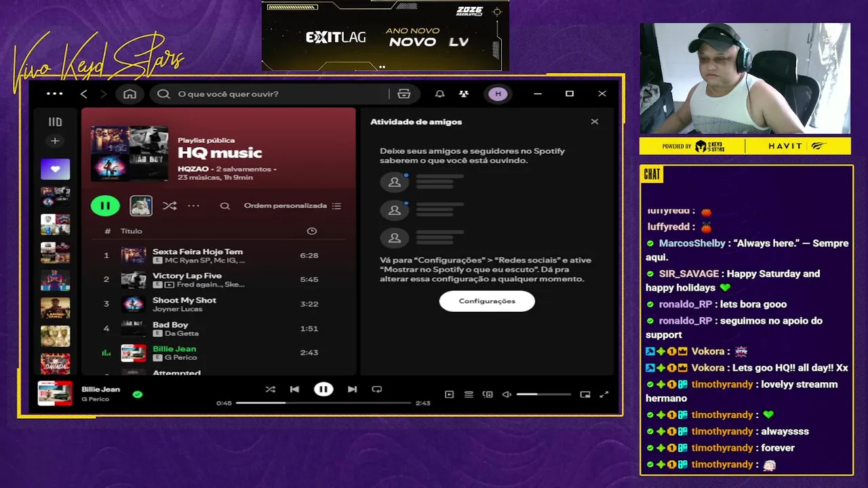Skip to the previous track

click(294, 389)
